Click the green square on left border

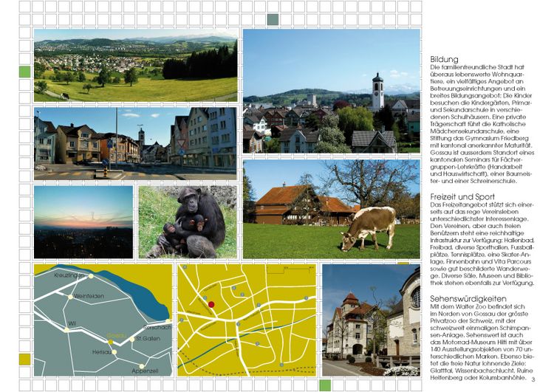pyautogui.click(x=24, y=72)
